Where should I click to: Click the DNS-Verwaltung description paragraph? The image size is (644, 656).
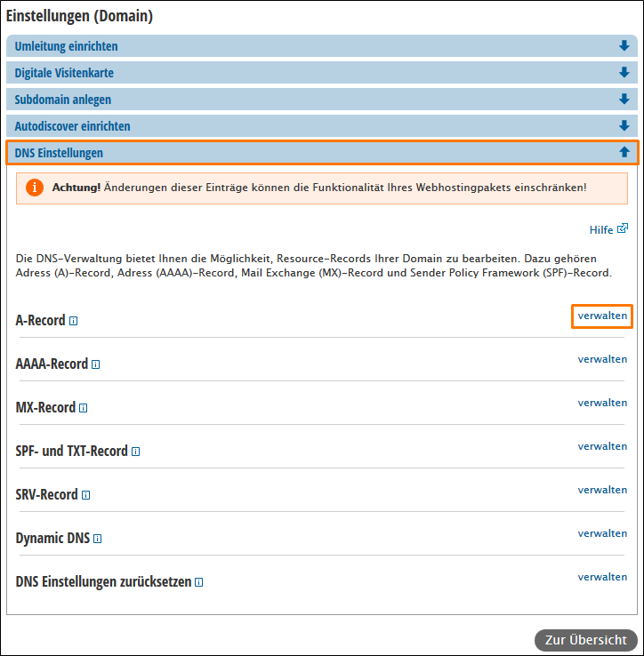pyautogui.click(x=314, y=266)
